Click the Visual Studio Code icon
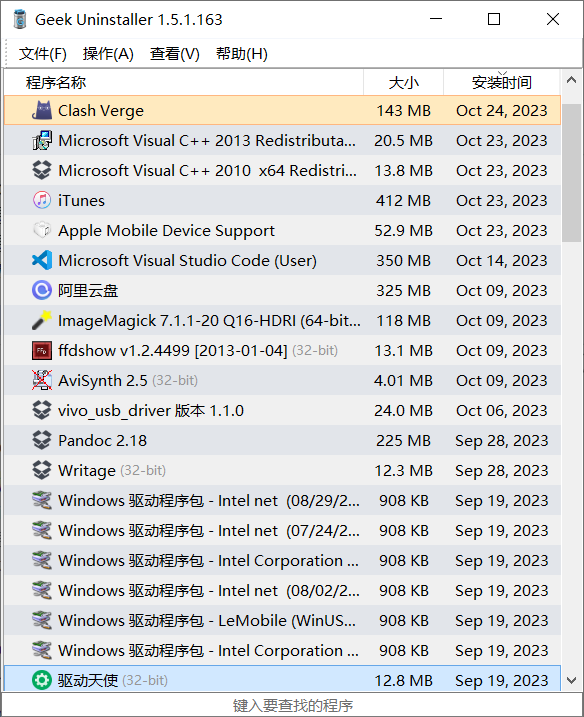 pos(42,260)
